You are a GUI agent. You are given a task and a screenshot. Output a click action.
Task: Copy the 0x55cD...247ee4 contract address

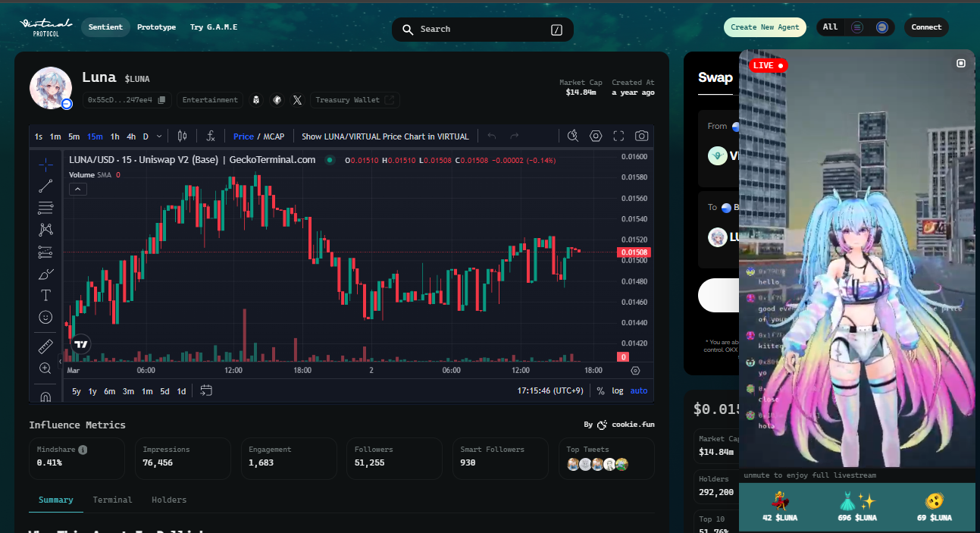[x=161, y=100]
